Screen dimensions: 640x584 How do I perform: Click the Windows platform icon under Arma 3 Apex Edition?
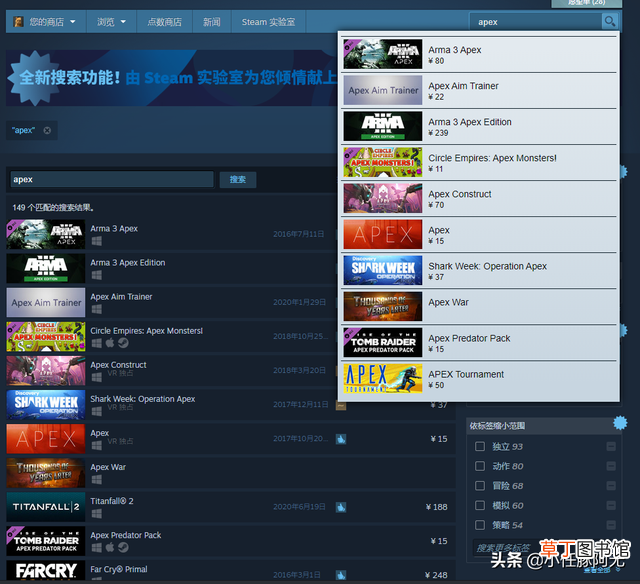(97, 275)
